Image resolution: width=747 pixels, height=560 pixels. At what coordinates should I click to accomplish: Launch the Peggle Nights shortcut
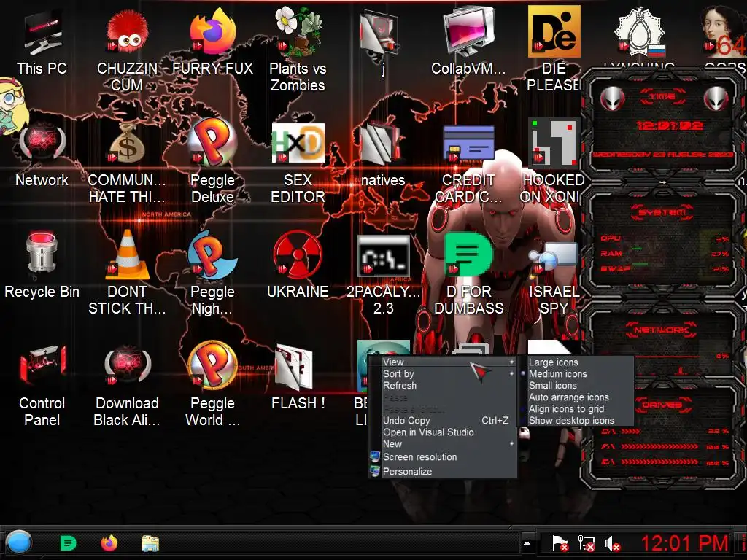[212, 254]
